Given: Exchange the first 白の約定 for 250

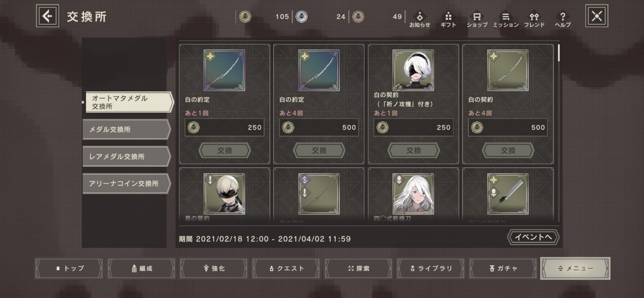Looking at the screenshot, I should [225, 150].
